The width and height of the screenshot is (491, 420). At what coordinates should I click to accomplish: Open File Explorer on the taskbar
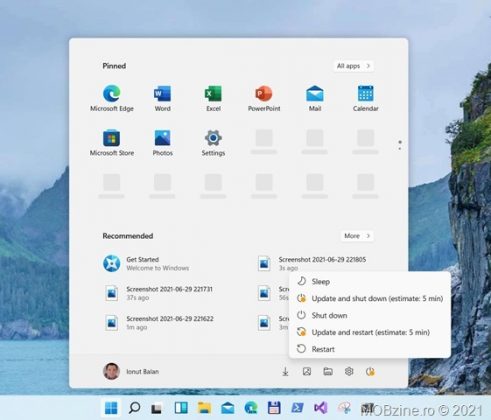pyautogui.click(x=204, y=407)
